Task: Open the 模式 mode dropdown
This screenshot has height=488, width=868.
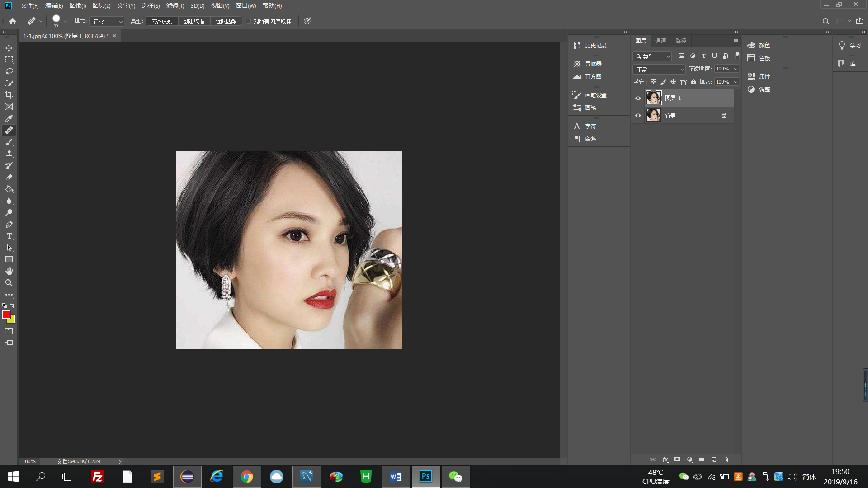Action: 107,21
